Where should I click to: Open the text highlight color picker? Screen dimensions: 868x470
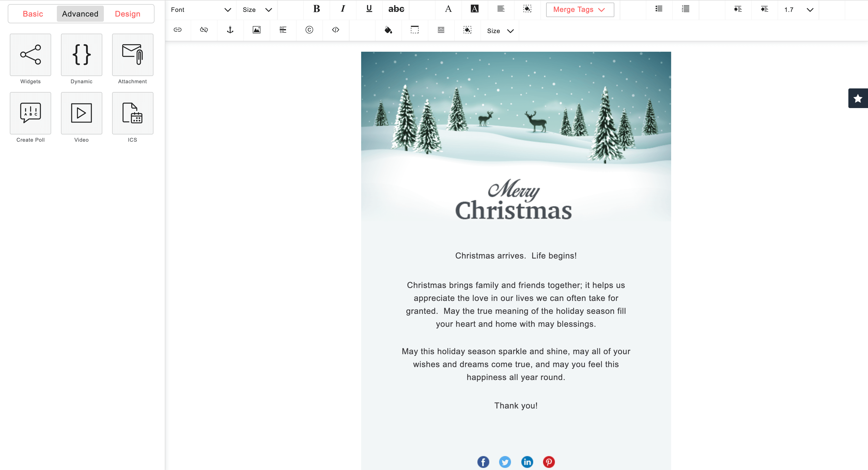click(x=475, y=9)
